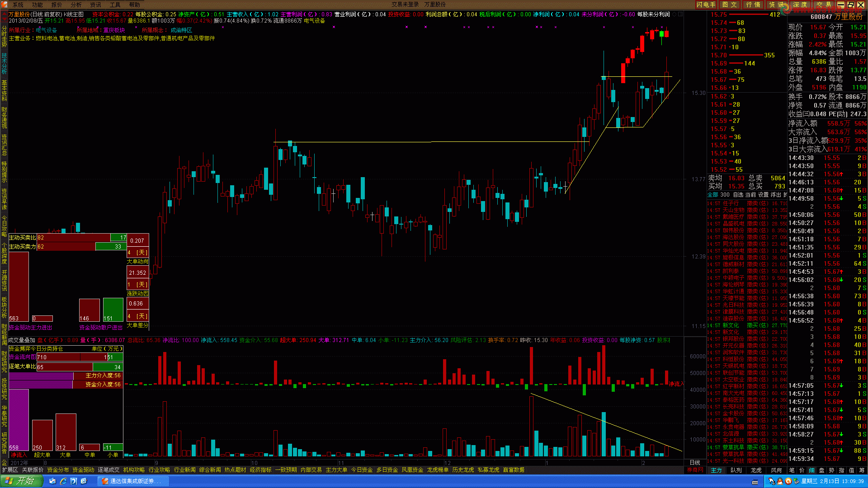Image resolution: width=868 pixels, height=488 pixels.
Task: Toggle the 盘 view in quote panel
Action: [821, 470]
